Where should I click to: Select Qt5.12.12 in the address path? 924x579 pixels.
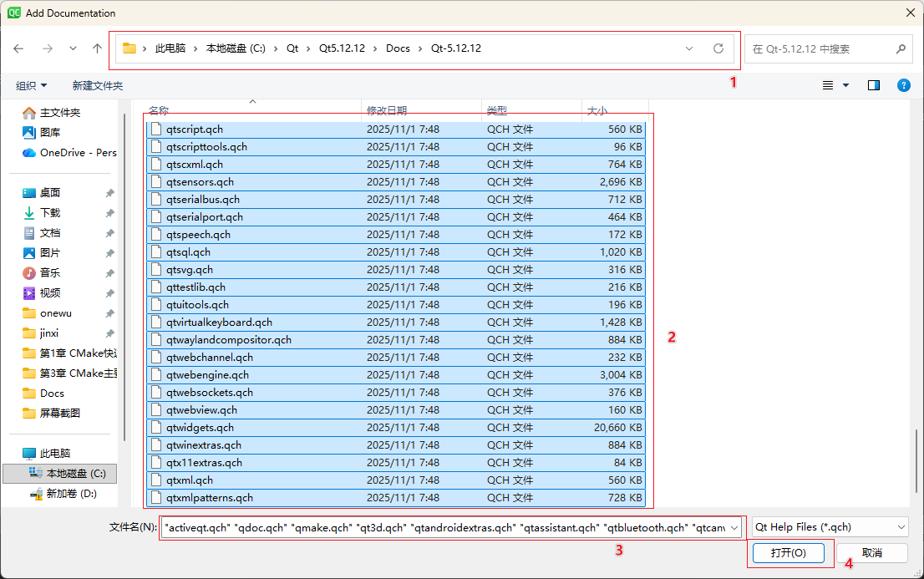coord(342,48)
